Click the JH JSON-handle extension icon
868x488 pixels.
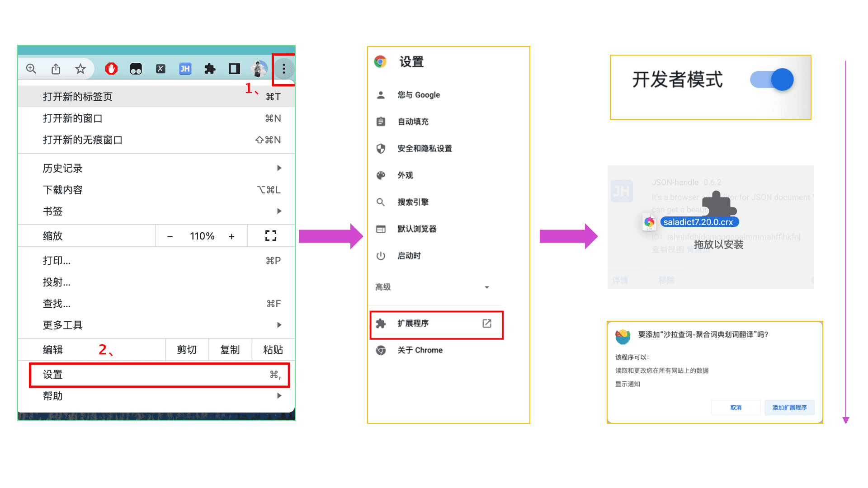coord(185,69)
